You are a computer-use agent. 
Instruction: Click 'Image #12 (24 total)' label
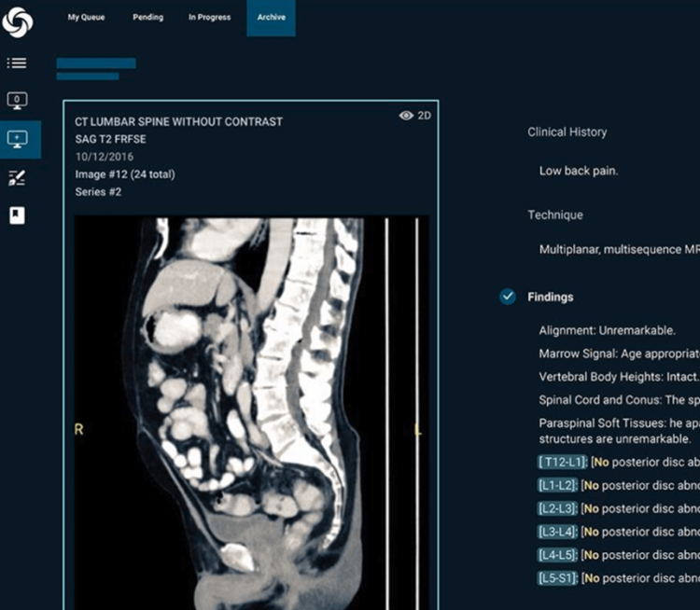point(125,174)
